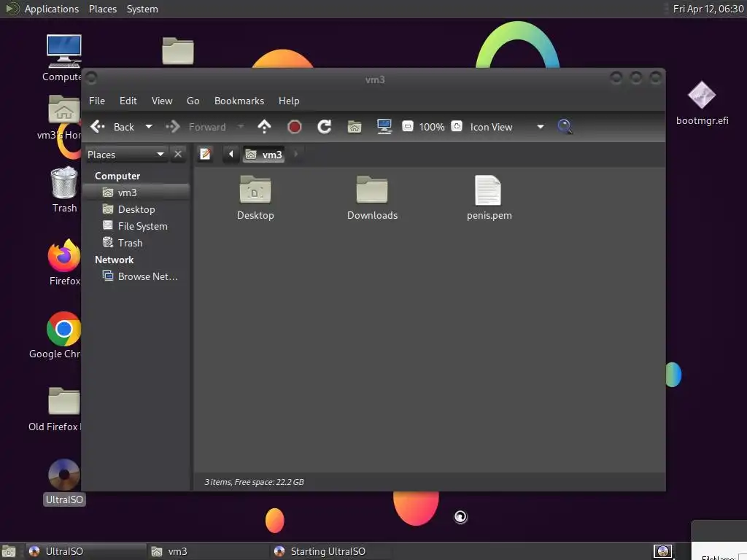Open the Go menu
747x560 pixels.
coord(193,101)
